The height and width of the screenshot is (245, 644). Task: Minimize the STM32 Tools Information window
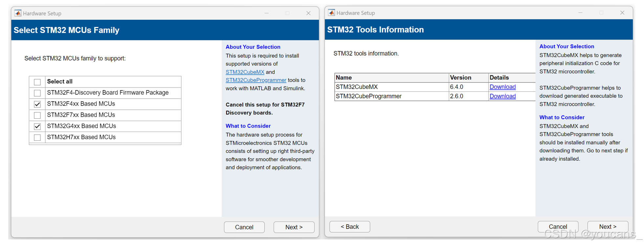[x=581, y=12]
